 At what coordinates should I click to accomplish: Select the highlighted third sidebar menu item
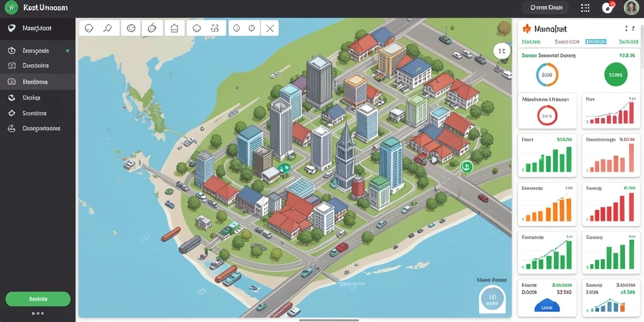pyautogui.click(x=37, y=82)
